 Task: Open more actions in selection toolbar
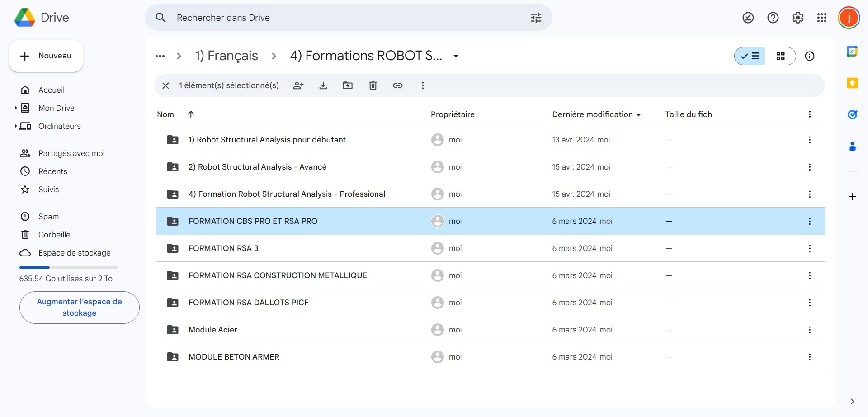pos(423,85)
